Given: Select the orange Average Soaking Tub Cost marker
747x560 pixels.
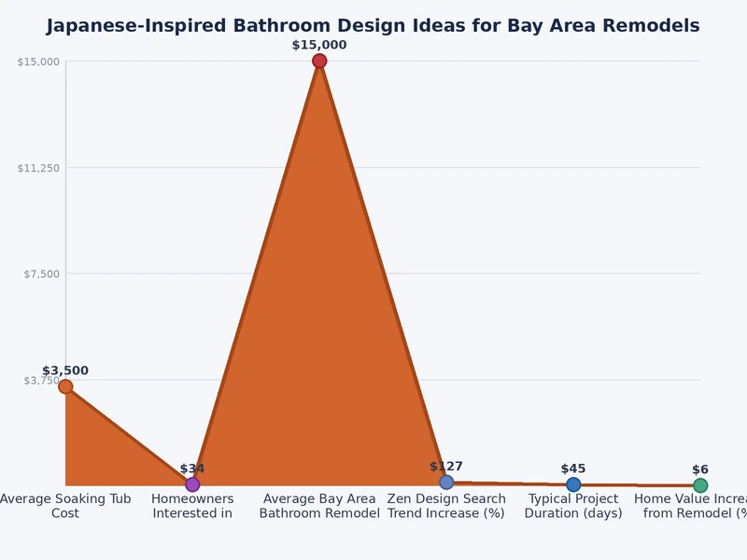Looking at the screenshot, I should coord(65,386).
